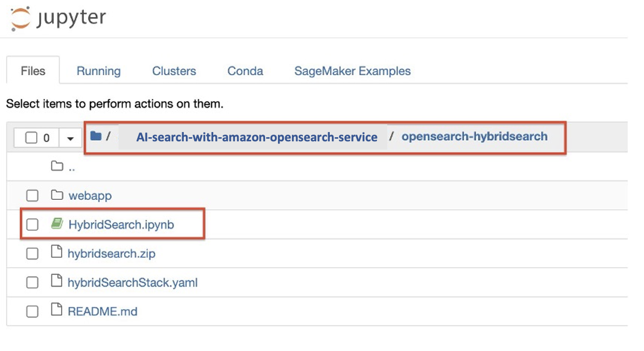Click the folder icon beside webapp
The width and height of the screenshot is (644, 351).
click(x=57, y=195)
